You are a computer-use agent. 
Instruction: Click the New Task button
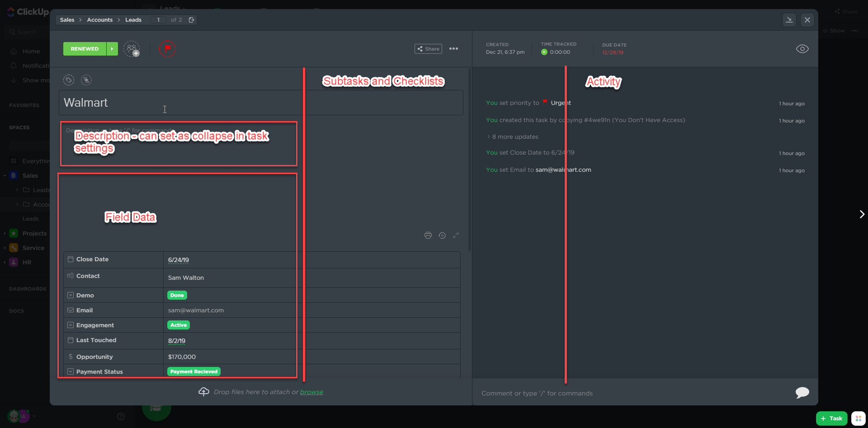[831, 419]
